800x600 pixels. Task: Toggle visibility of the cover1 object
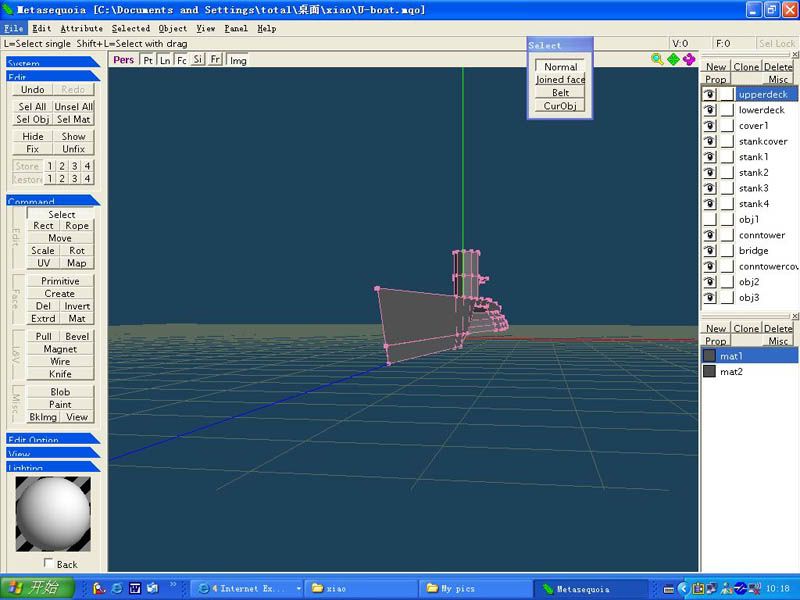pyautogui.click(x=709, y=126)
